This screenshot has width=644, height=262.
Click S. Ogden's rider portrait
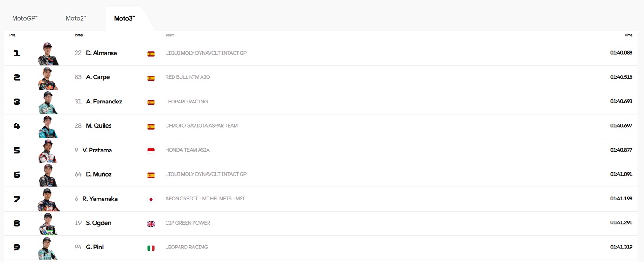(48, 224)
